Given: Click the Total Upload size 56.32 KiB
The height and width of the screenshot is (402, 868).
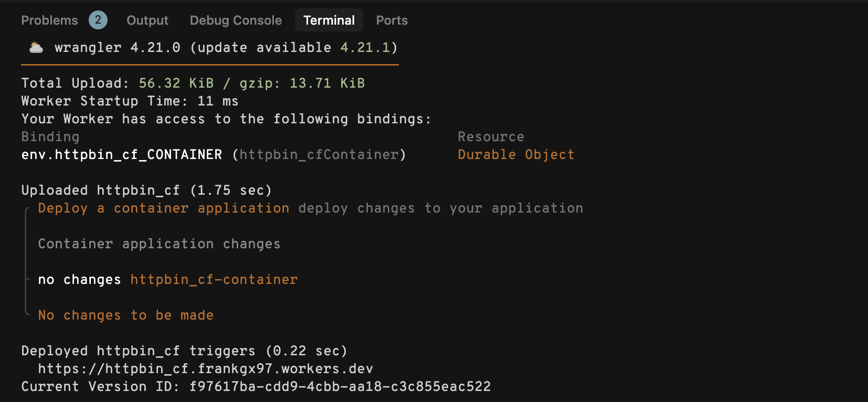Looking at the screenshot, I should [x=176, y=83].
